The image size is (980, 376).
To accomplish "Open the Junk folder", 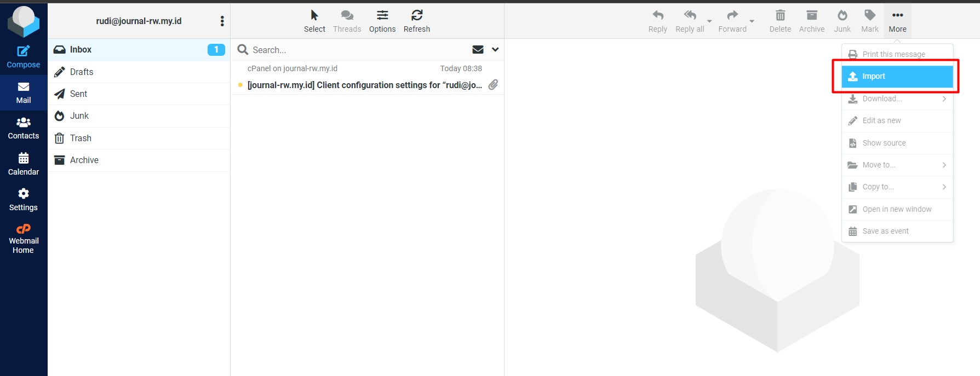I will pos(79,116).
